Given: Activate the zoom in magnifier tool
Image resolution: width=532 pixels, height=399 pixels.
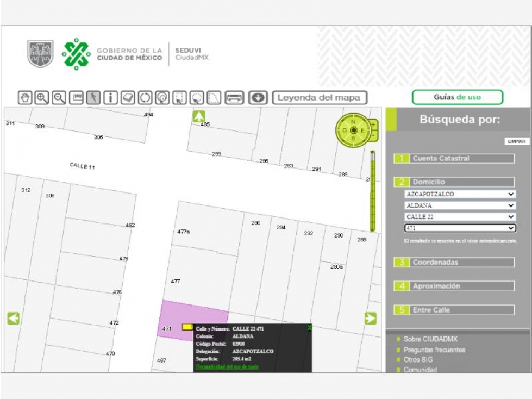Looking at the screenshot, I should (x=42, y=98).
